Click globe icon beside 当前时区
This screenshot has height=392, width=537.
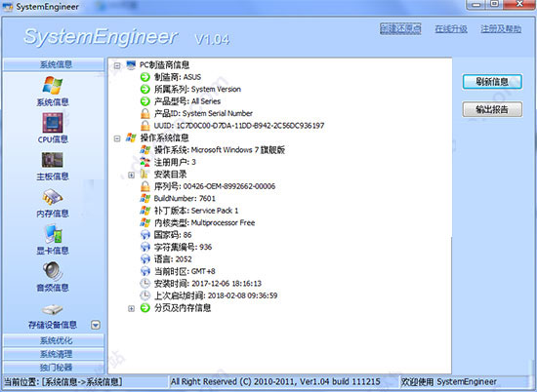pyautogui.click(x=145, y=271)
